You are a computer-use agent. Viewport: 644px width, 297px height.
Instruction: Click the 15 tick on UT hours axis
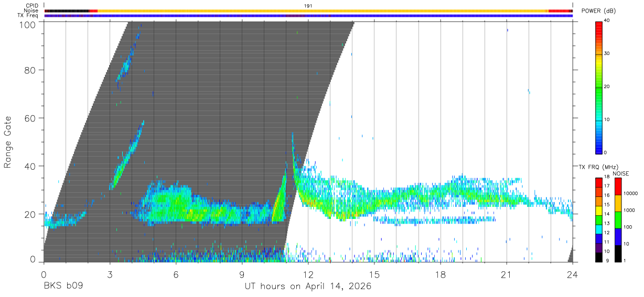pos(374,274)
